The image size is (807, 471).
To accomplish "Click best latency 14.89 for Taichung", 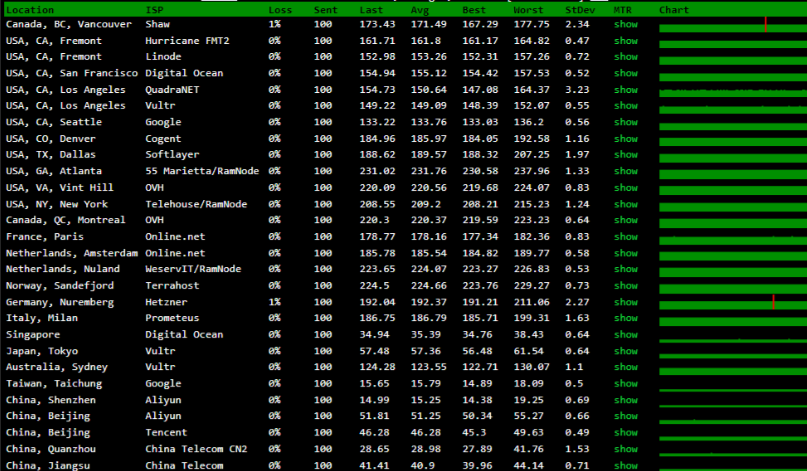I will point(477,383).
